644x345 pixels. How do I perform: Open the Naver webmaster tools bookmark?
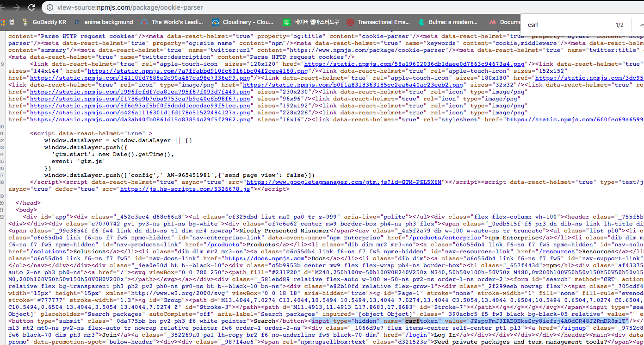[311, 22]
